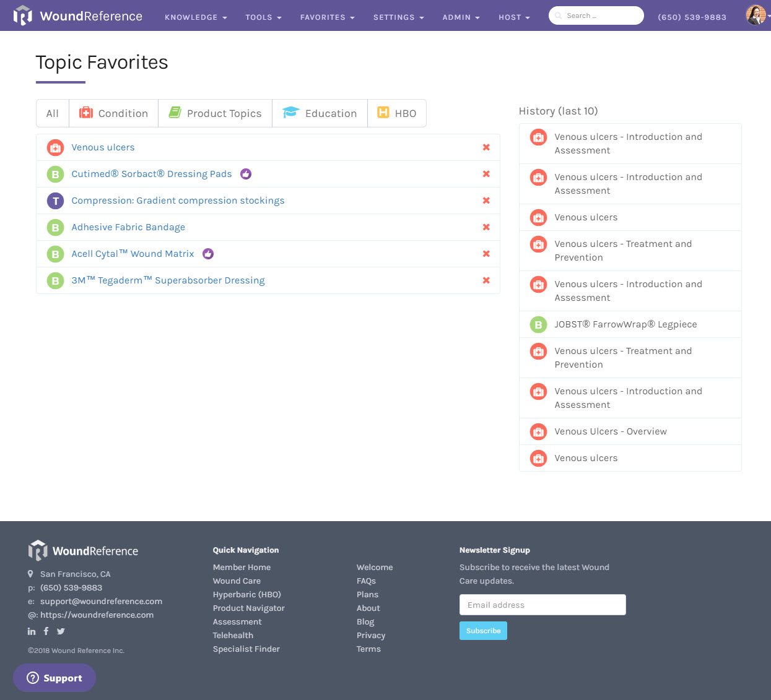The width and height of the screenshot is (771, 700).
Task: Remove Venous ulcers from favorites
Action: [x=486, y=147]
